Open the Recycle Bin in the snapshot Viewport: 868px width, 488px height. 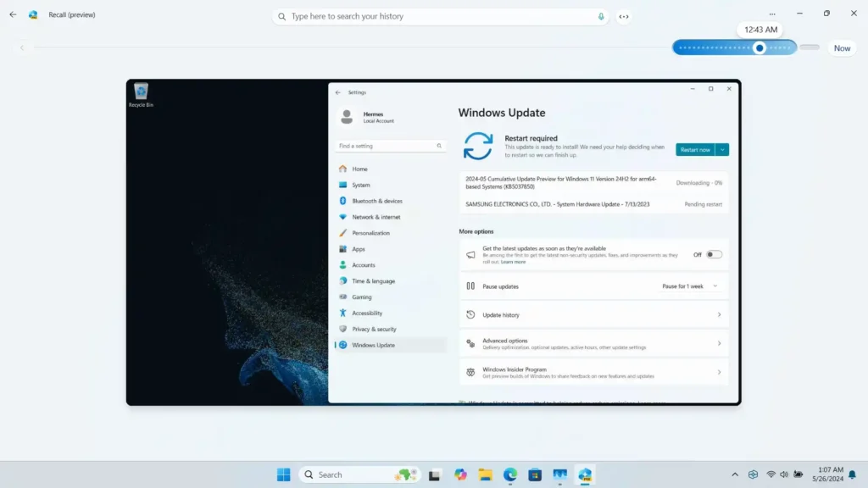coord(141,95)
